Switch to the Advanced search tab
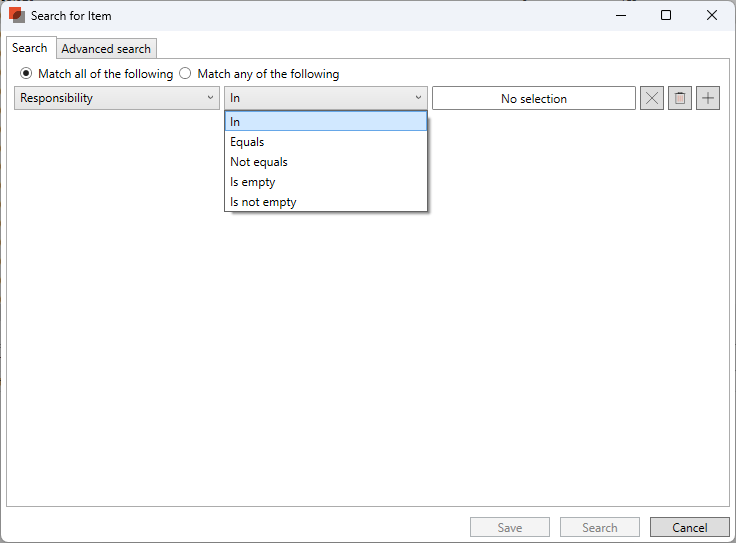Screen dimensions: 736x543 (106, 48)
